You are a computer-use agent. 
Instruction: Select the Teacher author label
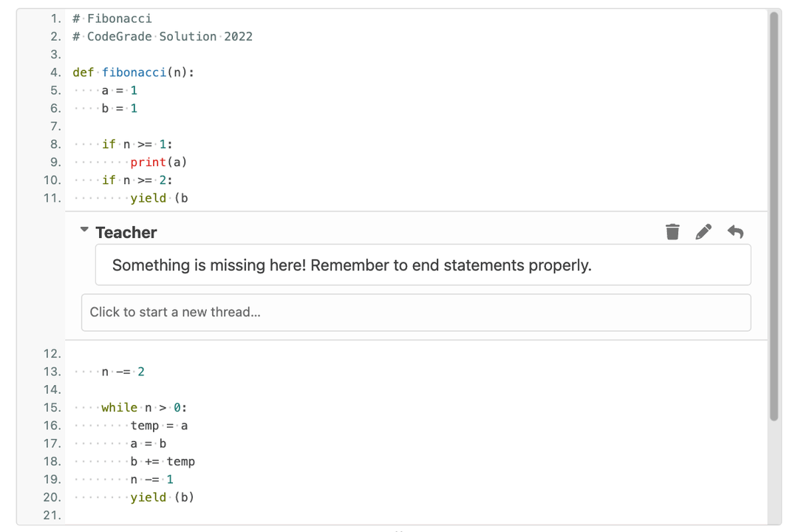(x=126, y=232)
